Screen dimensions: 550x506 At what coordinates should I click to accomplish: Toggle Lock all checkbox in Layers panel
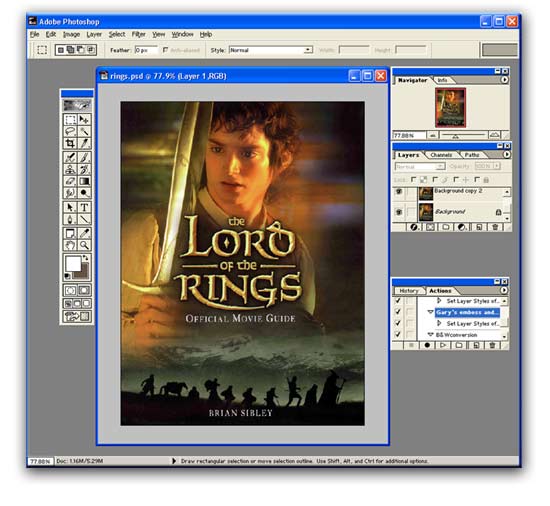[x=477, y=180]
